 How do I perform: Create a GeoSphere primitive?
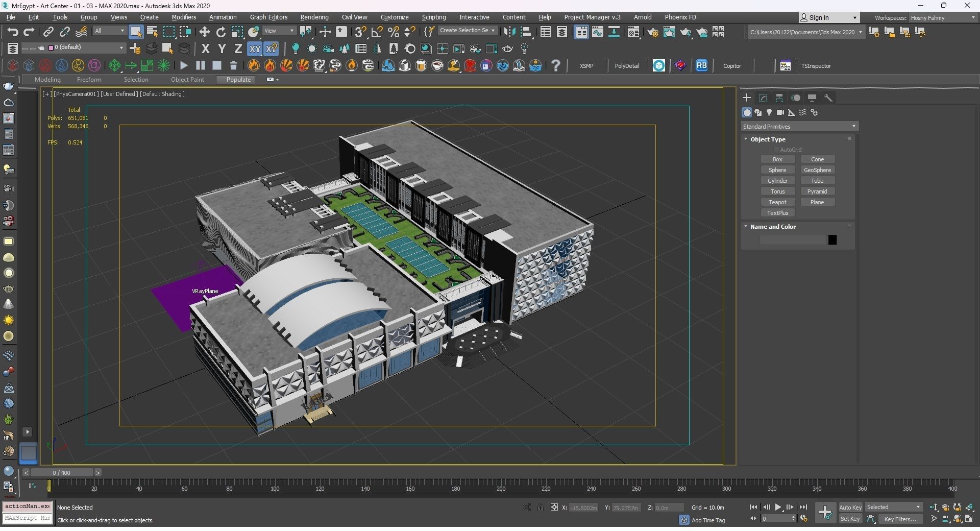click(x=817, y=170)
